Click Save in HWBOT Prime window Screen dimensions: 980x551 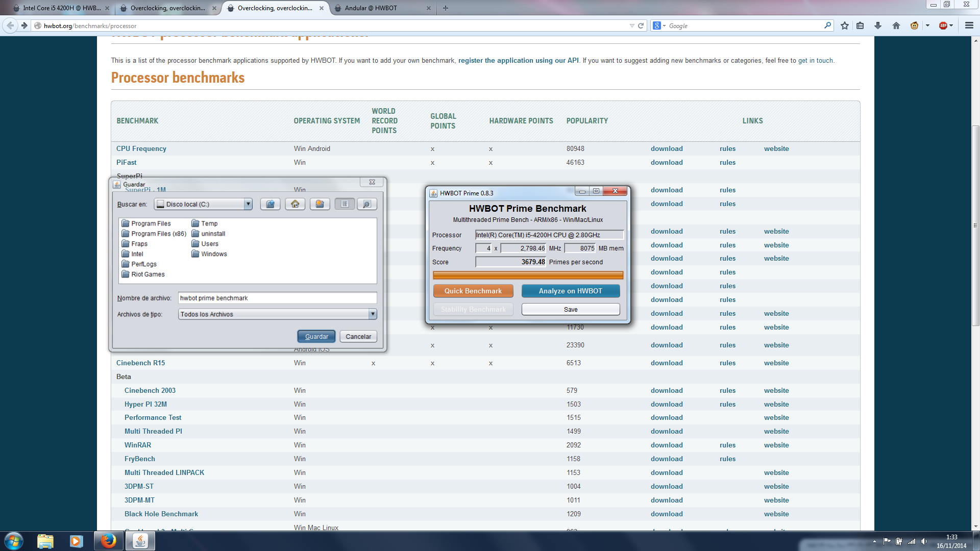pyautogui.click(x=571, y=310)
